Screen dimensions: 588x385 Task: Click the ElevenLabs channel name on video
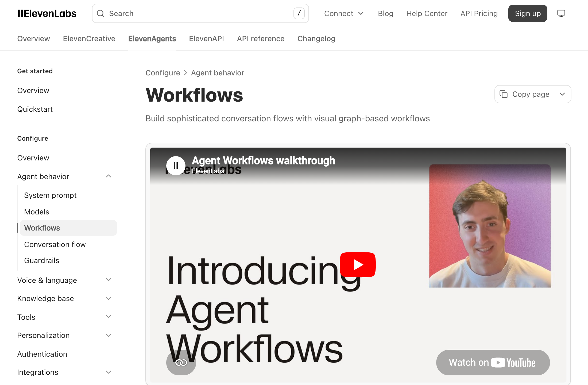click(208, 171)
